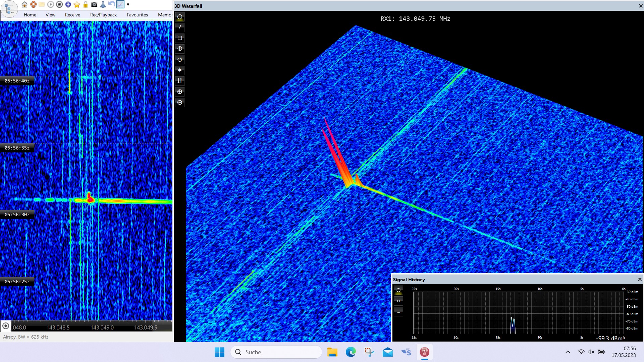The height and width of the screenshot is (362, 644).
Task: Click the 05:56:40z time marker
Action: click(x=17, y=81)
